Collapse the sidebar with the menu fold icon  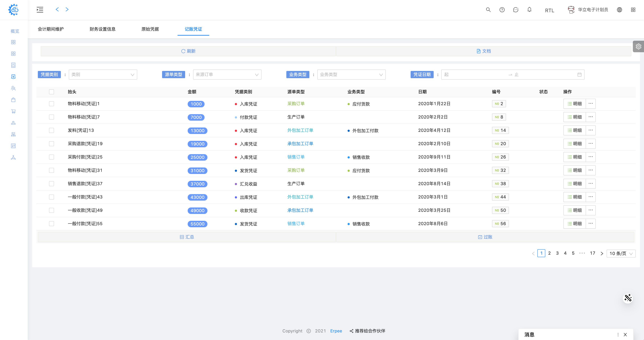tap(40, 10)
